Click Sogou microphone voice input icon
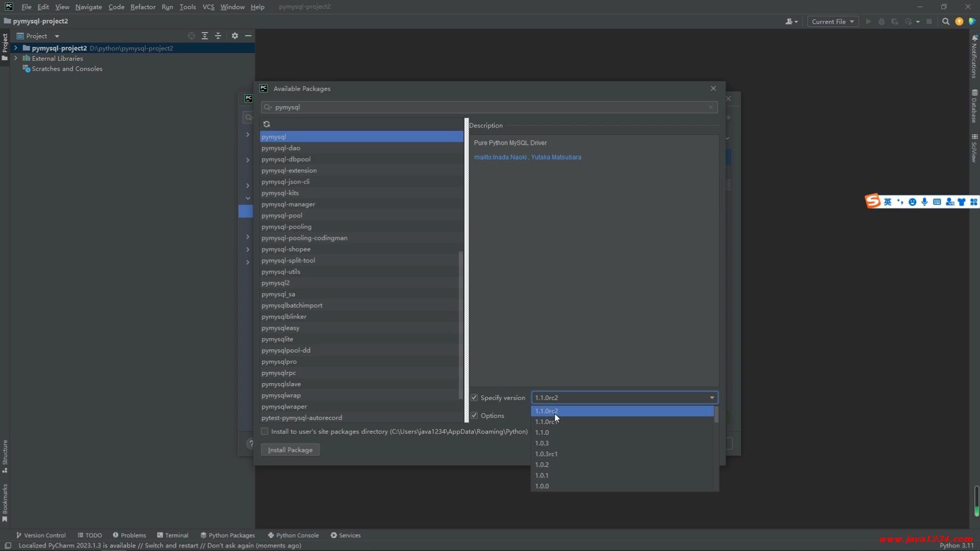 pyautogui.click(x=924, y=202)
